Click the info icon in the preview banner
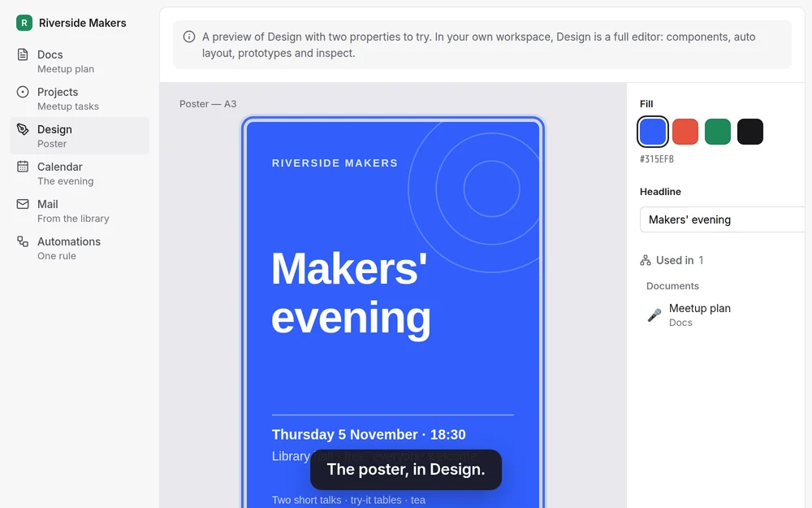812x508 pixels. coord(189,37)
